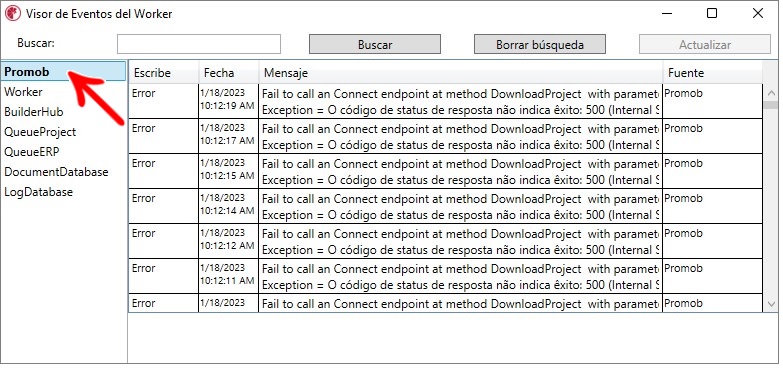Sort by the Fecha column header
The width and height of the screenshot is (783, 368).
pos(229,72)
